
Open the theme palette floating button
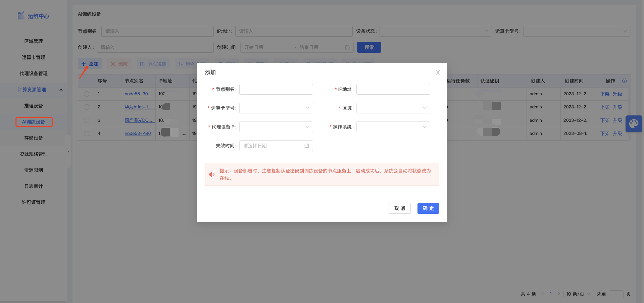pyautogui.click(x=634, y=124)
